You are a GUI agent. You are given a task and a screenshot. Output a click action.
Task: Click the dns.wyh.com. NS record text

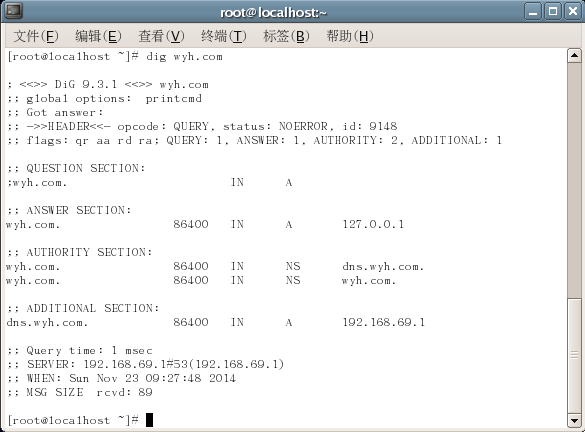(x=383, y=266)
